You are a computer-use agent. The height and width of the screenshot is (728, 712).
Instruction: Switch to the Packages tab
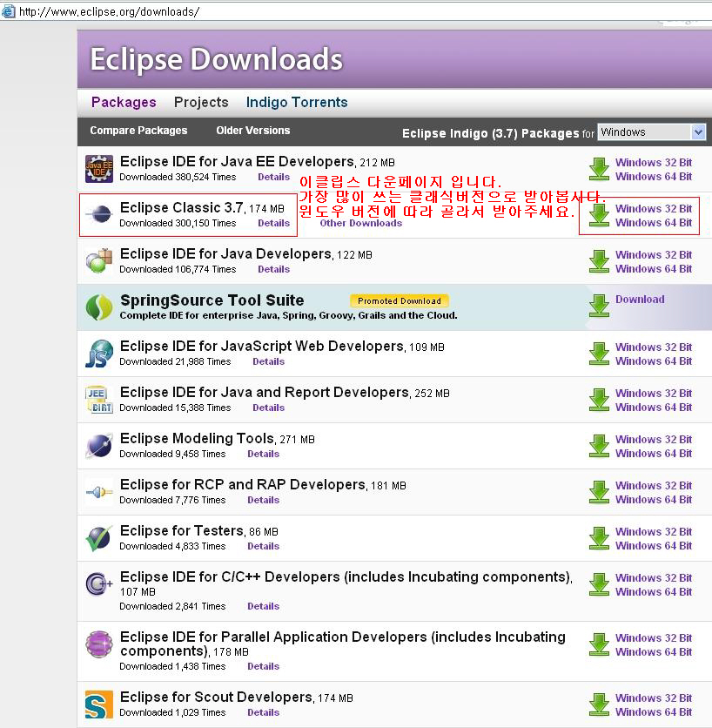coord(124,102)
